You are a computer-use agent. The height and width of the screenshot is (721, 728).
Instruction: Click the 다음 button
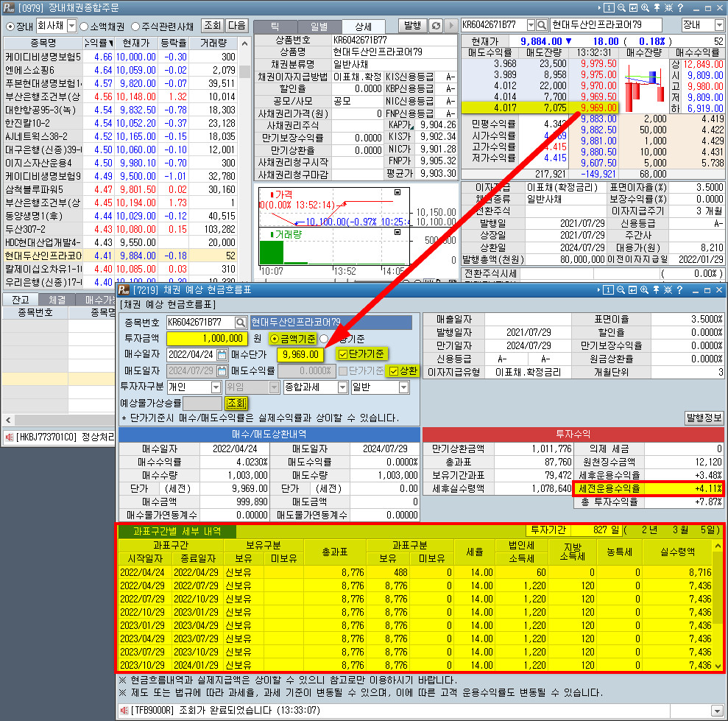pyautogui.click(x=237, y=26)
